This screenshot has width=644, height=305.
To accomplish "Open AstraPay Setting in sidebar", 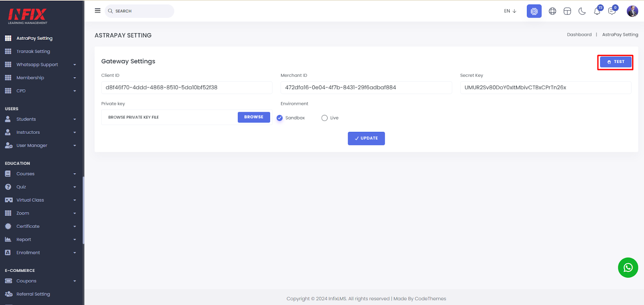I will point(34,38).
